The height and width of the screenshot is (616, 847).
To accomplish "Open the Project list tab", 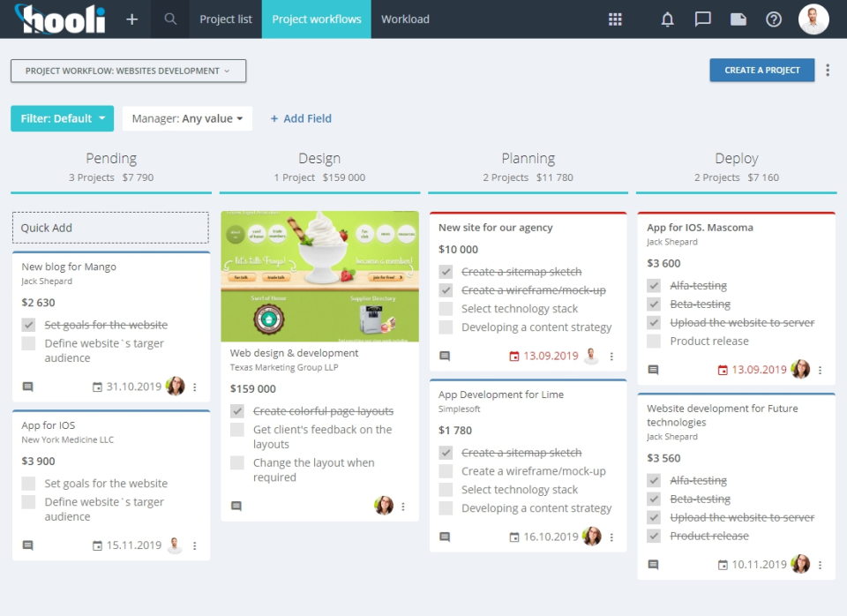I will (226, 19).
